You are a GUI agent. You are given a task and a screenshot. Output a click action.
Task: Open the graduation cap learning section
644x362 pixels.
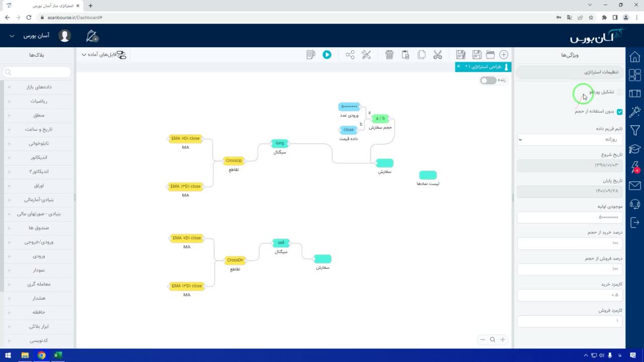click(x=635, y=149)
